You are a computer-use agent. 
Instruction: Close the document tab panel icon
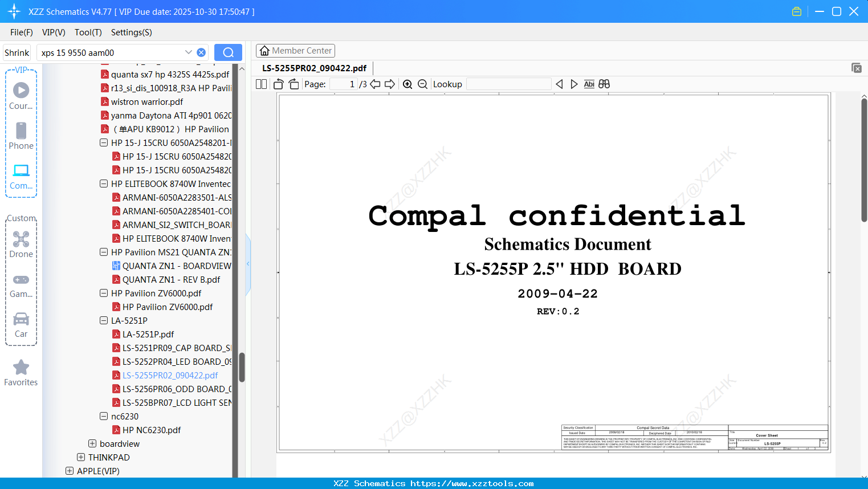pos(857,68)
